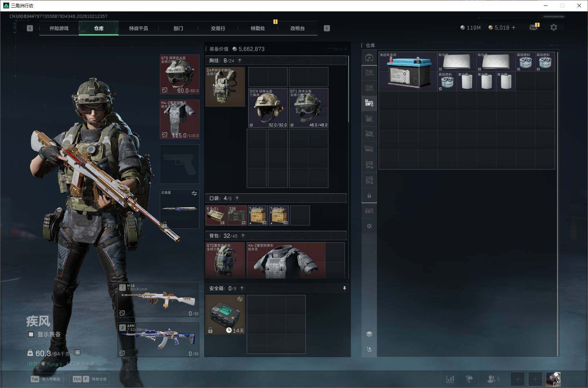Toggle the swap arrows on the 北极星 slot
The width and height of the screenshot is (588, 388).
coord(194,193)
